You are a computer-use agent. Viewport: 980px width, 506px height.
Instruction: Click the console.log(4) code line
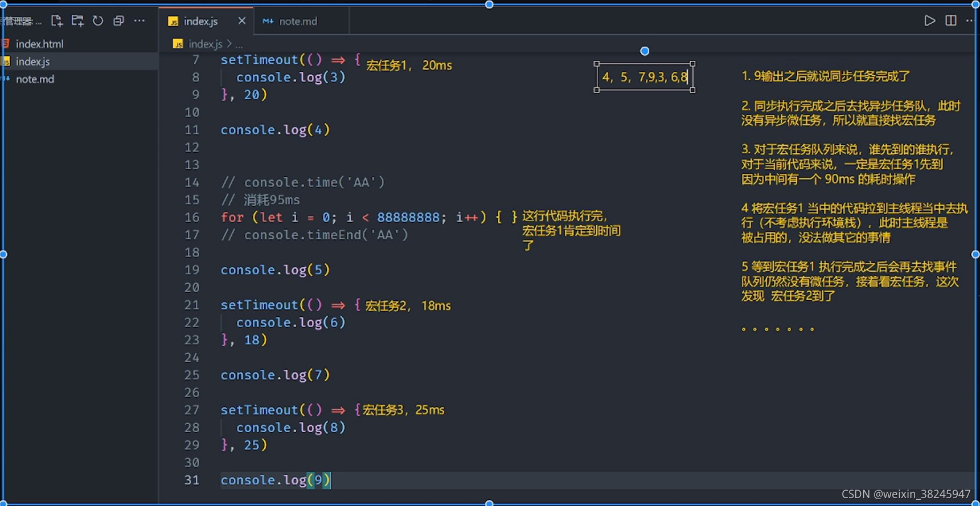275,130
